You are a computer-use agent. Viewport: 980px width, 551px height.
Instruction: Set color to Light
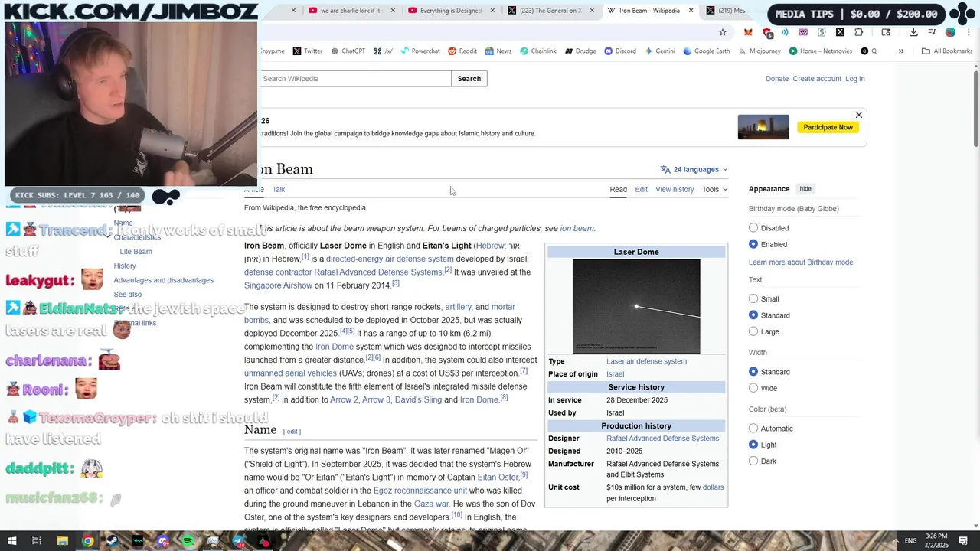pos(753,445)
